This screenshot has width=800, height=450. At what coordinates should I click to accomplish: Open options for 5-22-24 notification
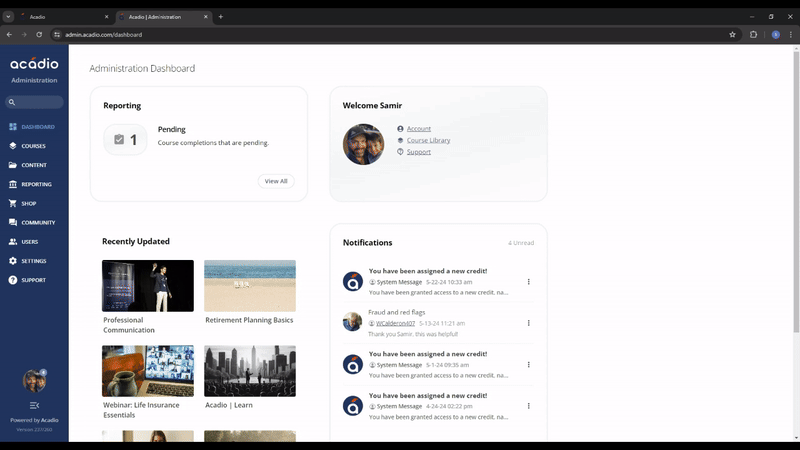point(529,282)
